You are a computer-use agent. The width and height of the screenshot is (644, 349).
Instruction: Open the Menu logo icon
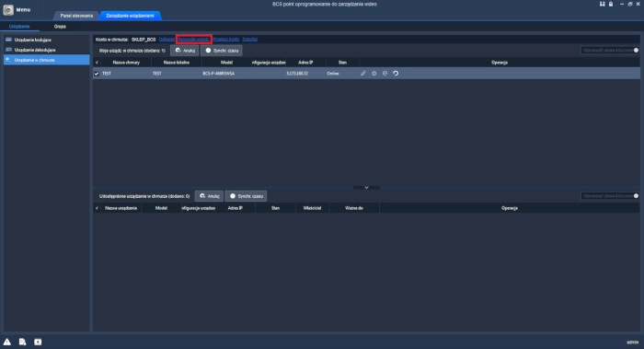click(x=8, y=9)
